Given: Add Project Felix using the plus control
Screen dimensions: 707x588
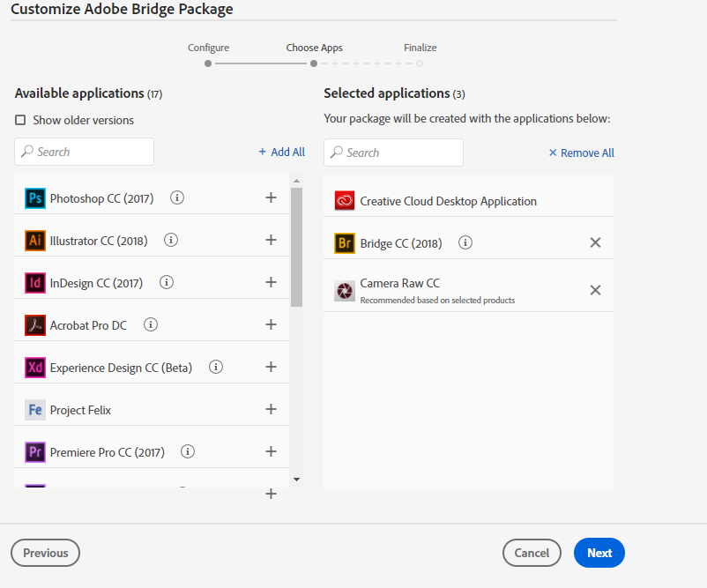Looking at the screenshot, I should (x=271, y=409).
